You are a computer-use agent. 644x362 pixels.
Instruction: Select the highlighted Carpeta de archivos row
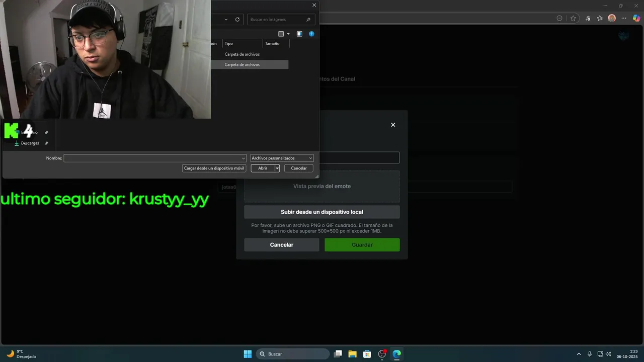(250, 65)
